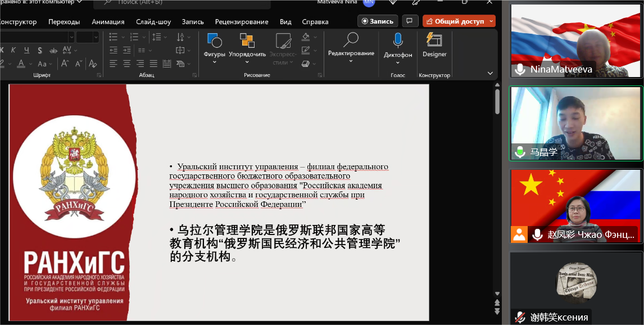Go to the next slide arrow
The image size is (644, 325).
click(x=497, y=312)
